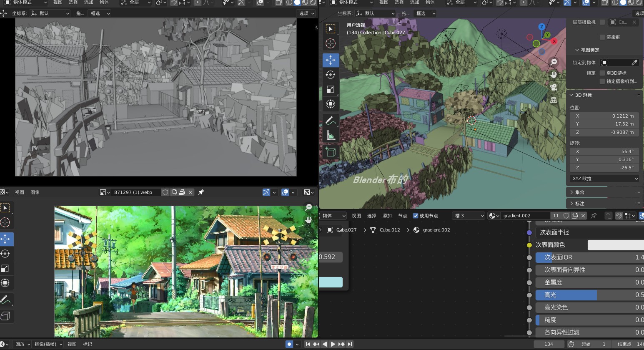Click the fake user shield for gradient.002
Viewport: 644px width, 350px height.
point(566,216)
